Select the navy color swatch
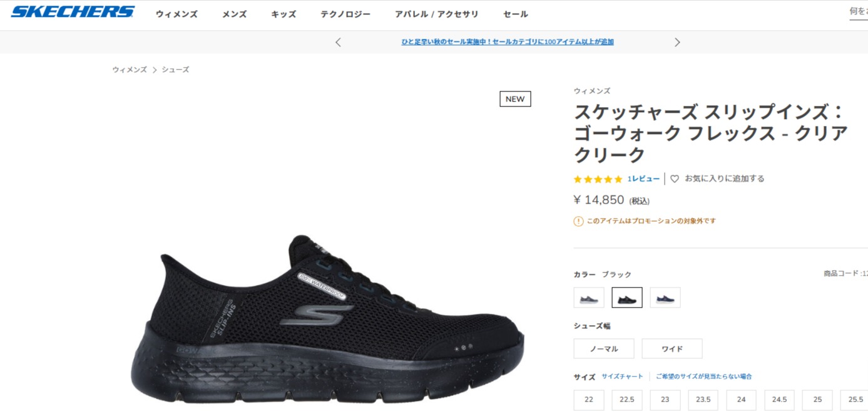This screenshot has height=416, width=868. pyautogui.click(x=665, y=298)
